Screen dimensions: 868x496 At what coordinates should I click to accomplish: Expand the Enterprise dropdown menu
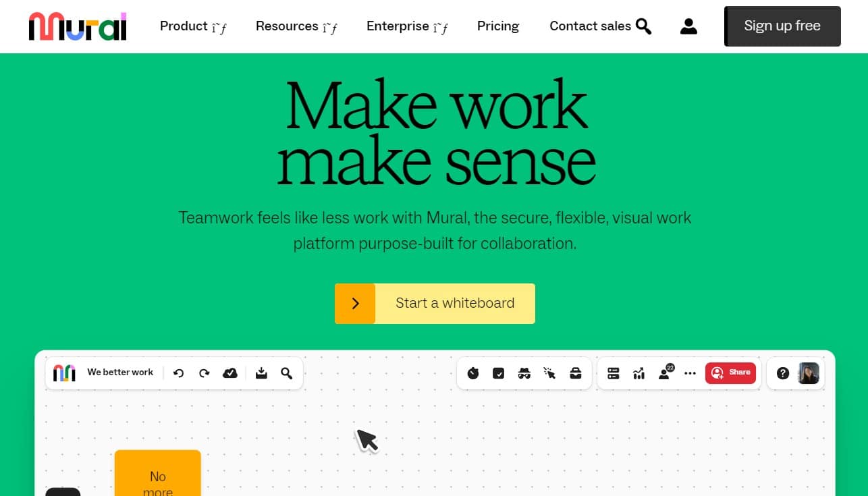tap(407, 26)
